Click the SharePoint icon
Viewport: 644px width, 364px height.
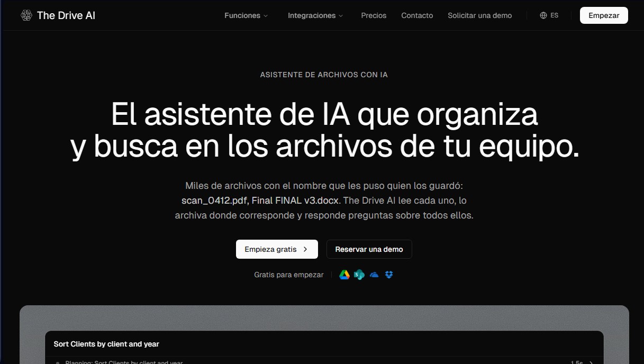(x=359, y=275)
